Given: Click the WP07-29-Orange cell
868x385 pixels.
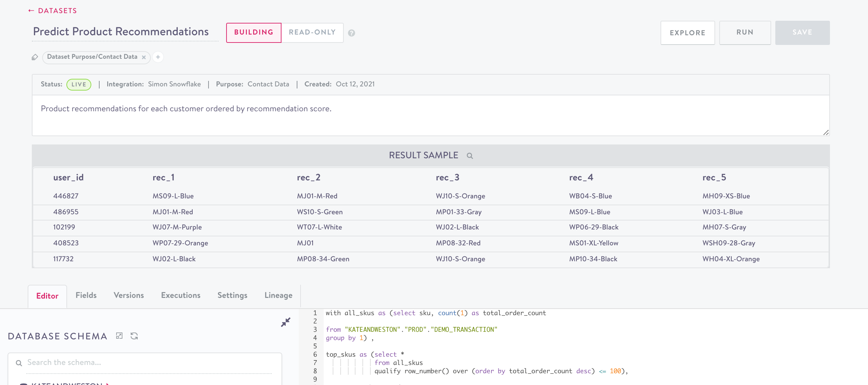Looking at the screenshot, I should tap(180, 243).
